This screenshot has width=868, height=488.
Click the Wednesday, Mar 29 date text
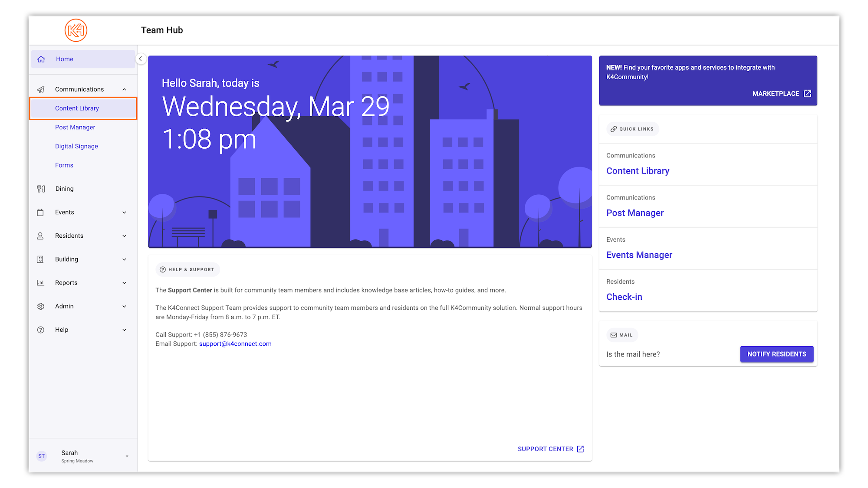(x=276, y=107)
